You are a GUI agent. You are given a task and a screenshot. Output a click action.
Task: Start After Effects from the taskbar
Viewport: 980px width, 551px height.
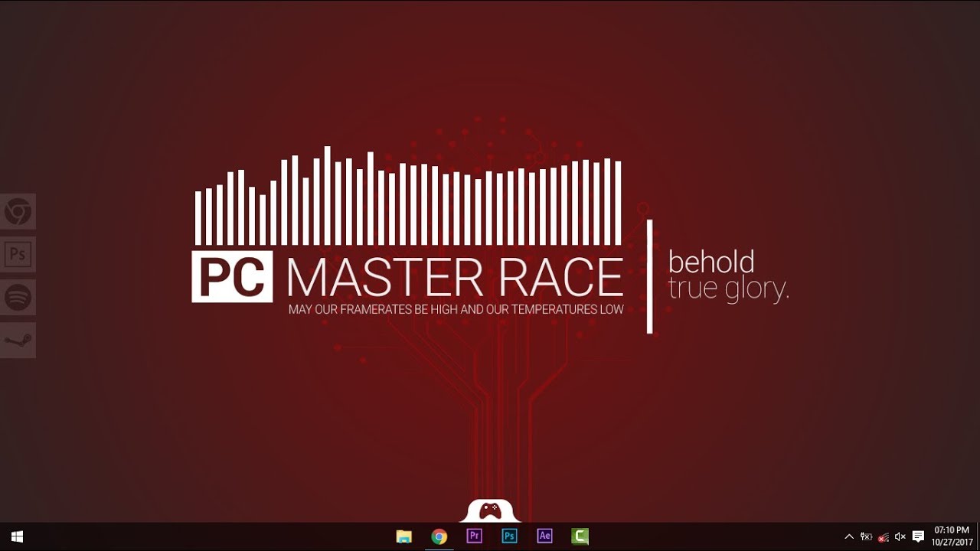(544, 536)
